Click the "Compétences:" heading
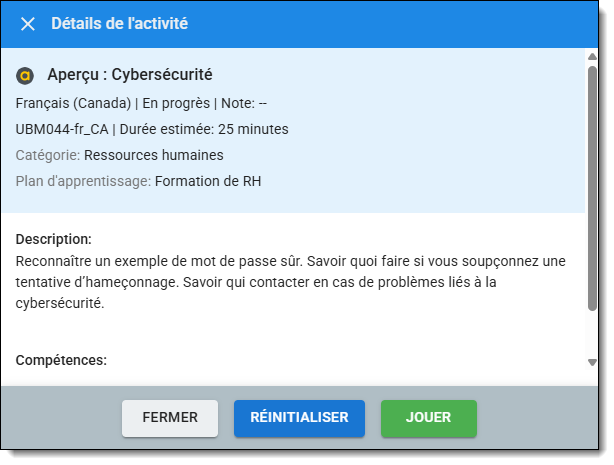 (x=61, y=360)
